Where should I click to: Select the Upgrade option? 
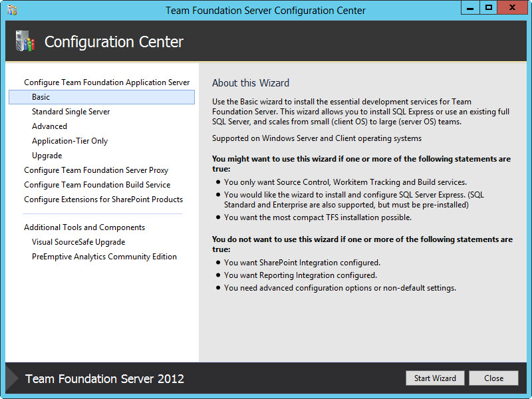tap(47, 155)
